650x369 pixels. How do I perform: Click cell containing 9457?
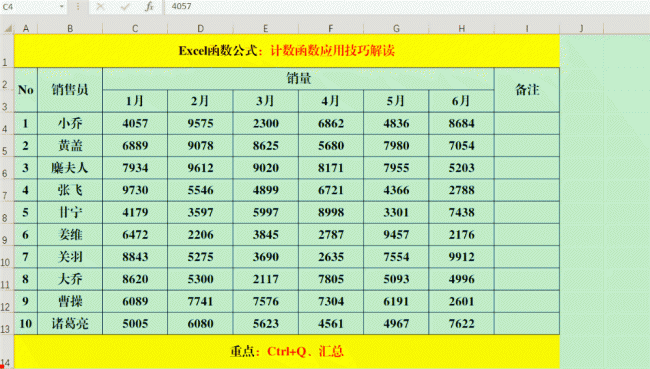[396, 235]
